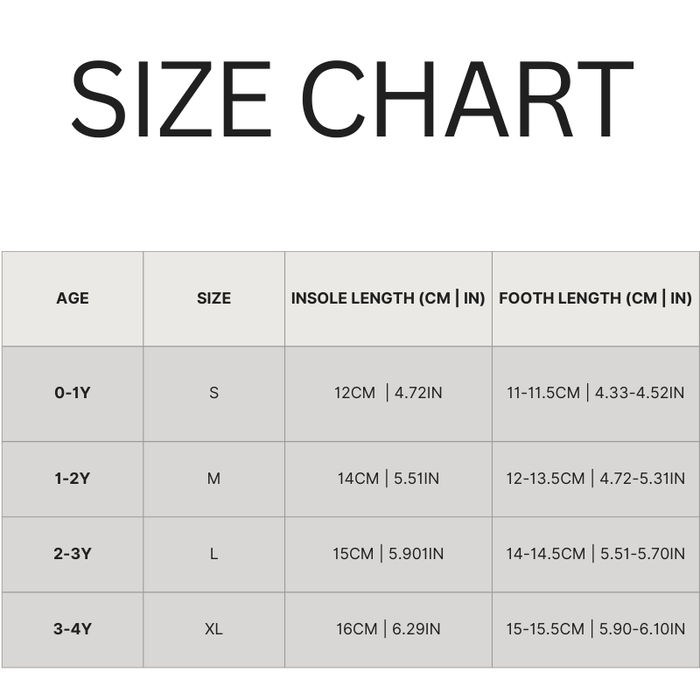The height and width of the screenshot is (700, 700).
Task: Select the SIZE column header
Action: pyautogui.click(x=213, y=298)
